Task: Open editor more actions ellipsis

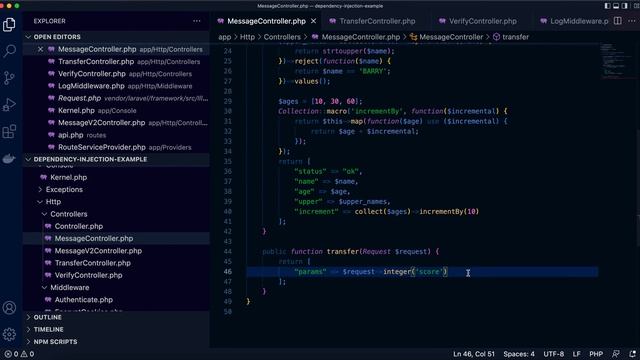Action: (x=632, y=21)
